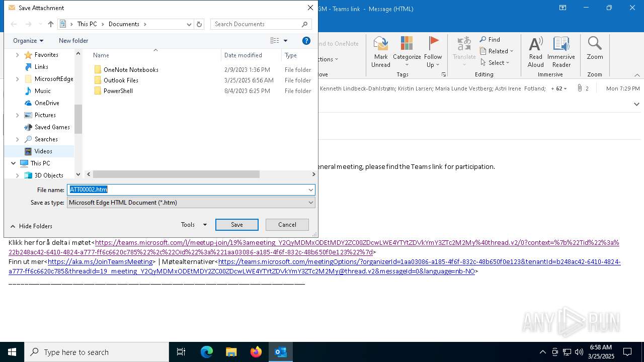
Task: Expand the Pictures tree node
Action: (x=18, y=115)
